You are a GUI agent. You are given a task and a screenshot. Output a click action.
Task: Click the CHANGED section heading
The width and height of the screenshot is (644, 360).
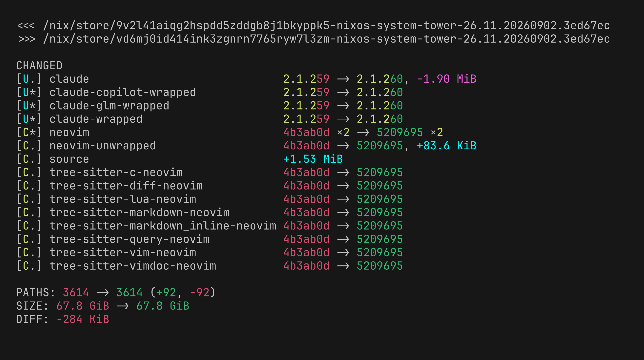click(x=39, y=66)
